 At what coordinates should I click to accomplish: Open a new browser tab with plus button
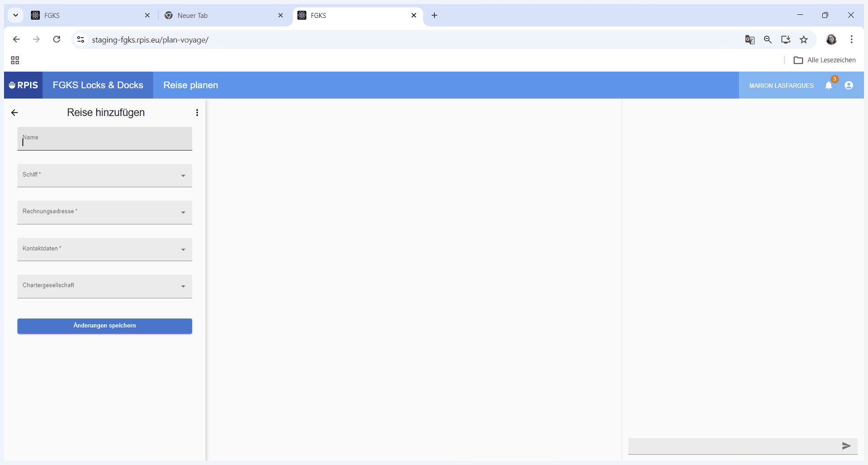tap(434, 15)
